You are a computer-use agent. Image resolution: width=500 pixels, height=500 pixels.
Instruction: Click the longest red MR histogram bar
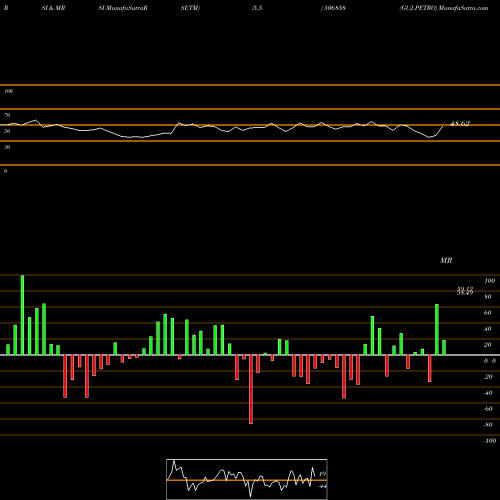pyautogui.click(x=251, y=389)
